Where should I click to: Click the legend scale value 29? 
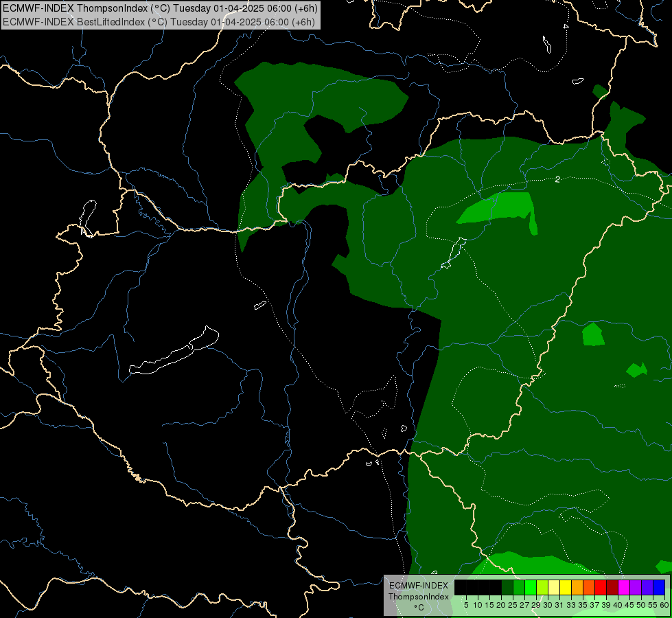click(537, 605)
